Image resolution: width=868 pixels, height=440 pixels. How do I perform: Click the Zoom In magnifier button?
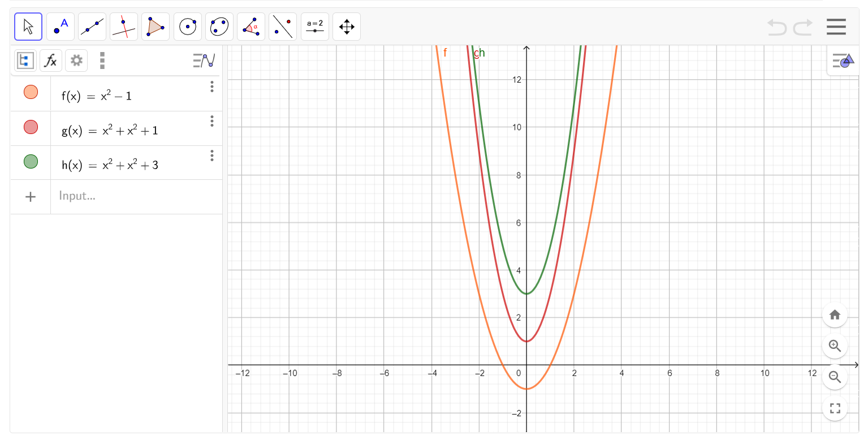coord(835,346)
